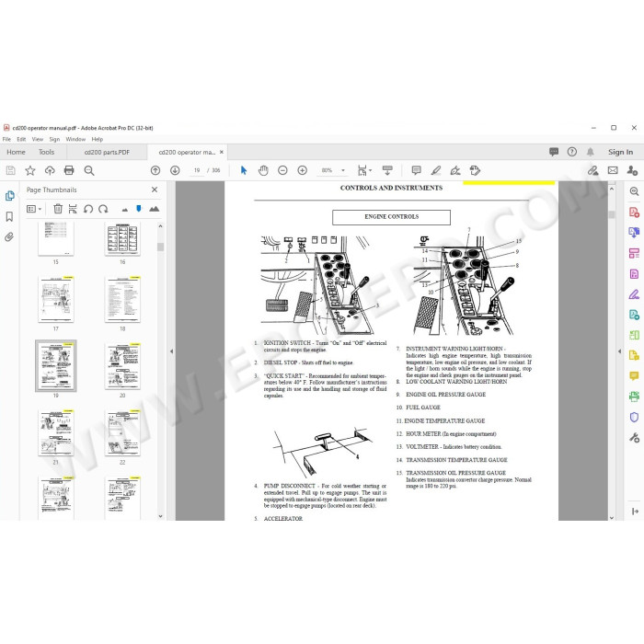Open the zoom level dropdown
644x644 pixels.
tap(343, 170)
